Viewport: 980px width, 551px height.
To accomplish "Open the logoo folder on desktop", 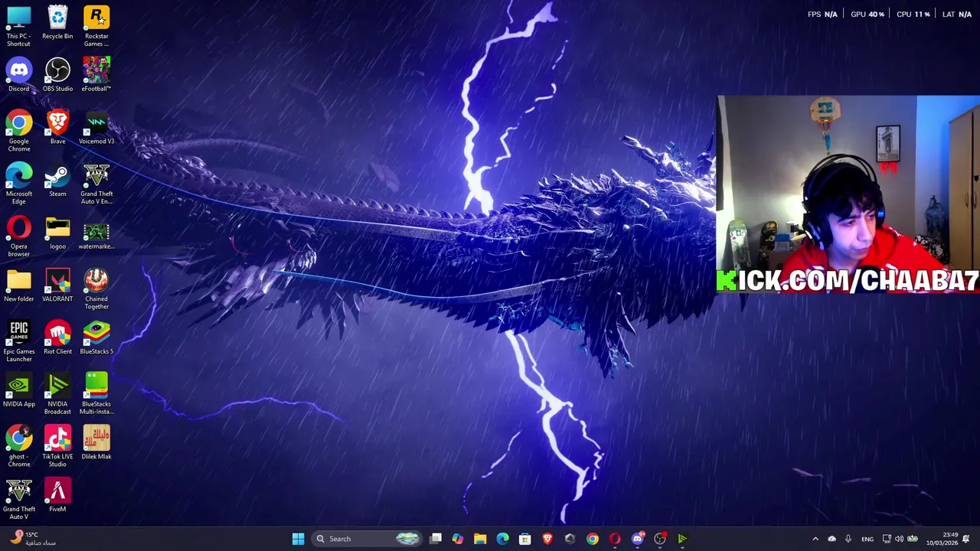I will coord(57,233).
